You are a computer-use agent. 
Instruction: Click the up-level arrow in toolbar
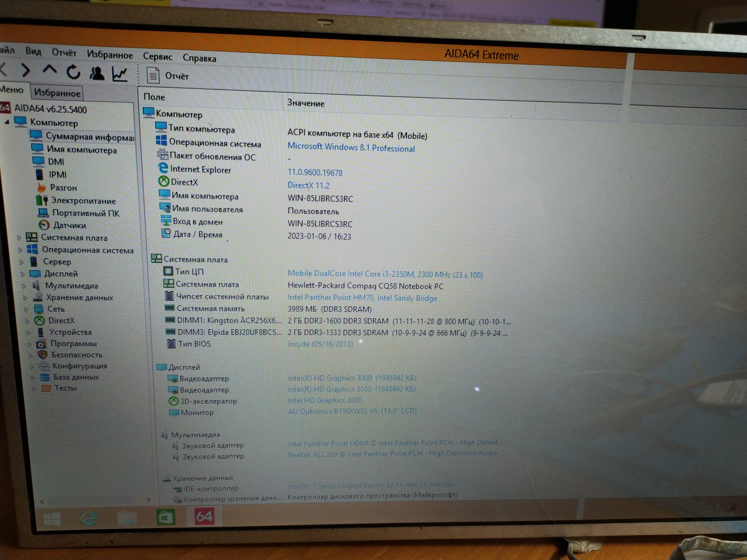click(x=50, y=70)
